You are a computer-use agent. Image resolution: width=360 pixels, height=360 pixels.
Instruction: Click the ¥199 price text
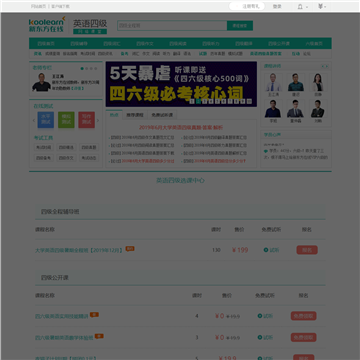240,250
